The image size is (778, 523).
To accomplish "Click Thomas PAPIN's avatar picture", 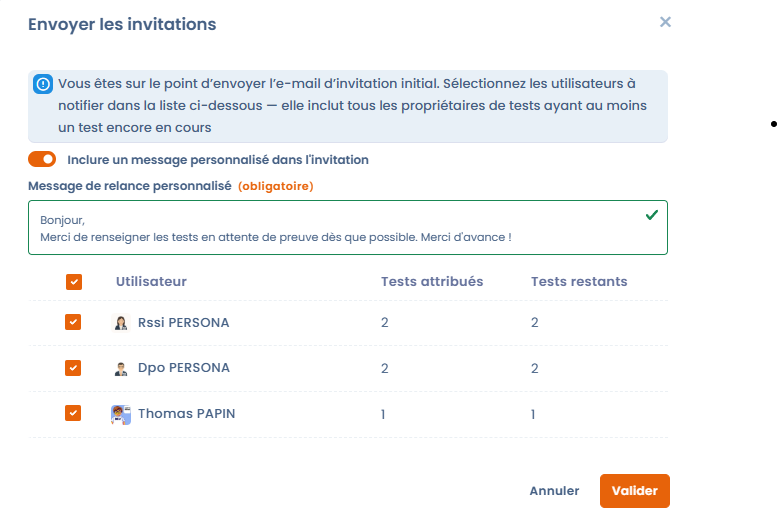I will (x=121, y=414).
